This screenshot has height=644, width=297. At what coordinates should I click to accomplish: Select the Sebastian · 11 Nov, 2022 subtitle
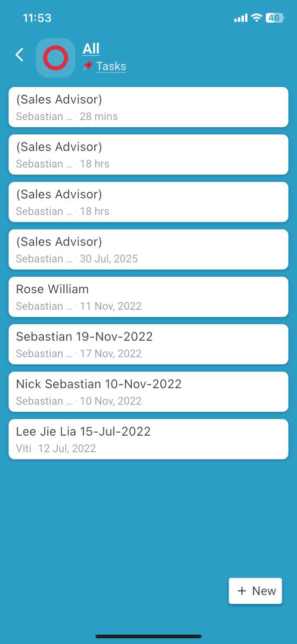(x=78, y=306)
